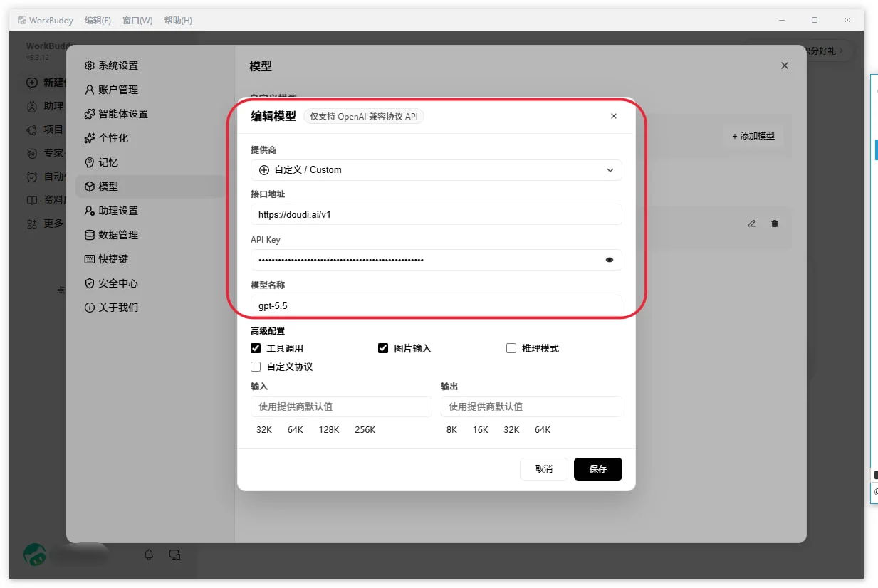
Task: Click the 系统设置 gear icon
Action: [90, 65]
